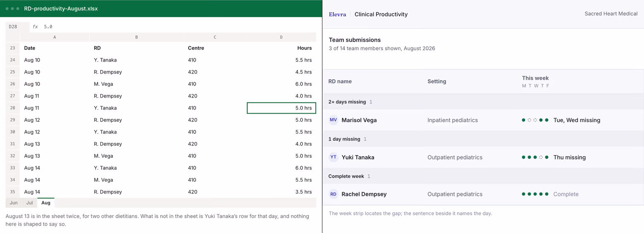Viewport: 644px width, 233px height.
Task: Switch to the Jul sheet tab
Action: pyautogui.click(x=29, y=203)
